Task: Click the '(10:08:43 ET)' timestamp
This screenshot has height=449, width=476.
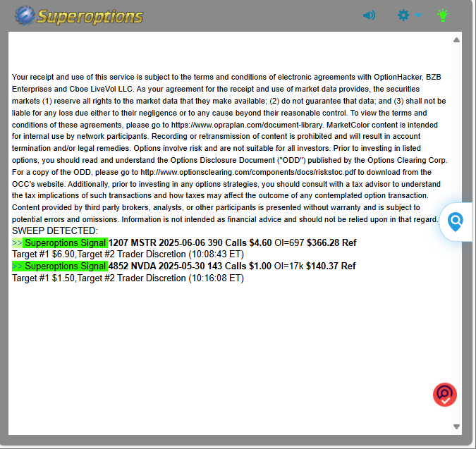Action: [x=216, y=254]
